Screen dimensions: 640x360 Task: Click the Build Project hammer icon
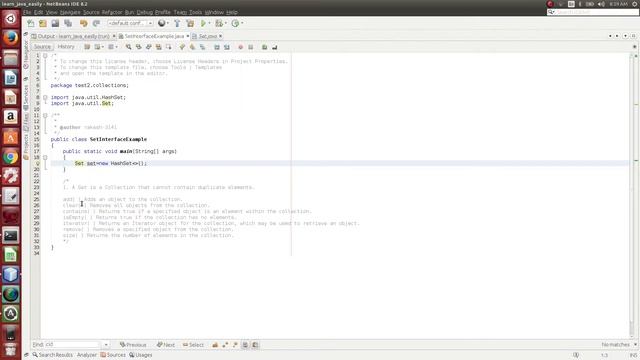pyautogui.click(x=177, y=23)
